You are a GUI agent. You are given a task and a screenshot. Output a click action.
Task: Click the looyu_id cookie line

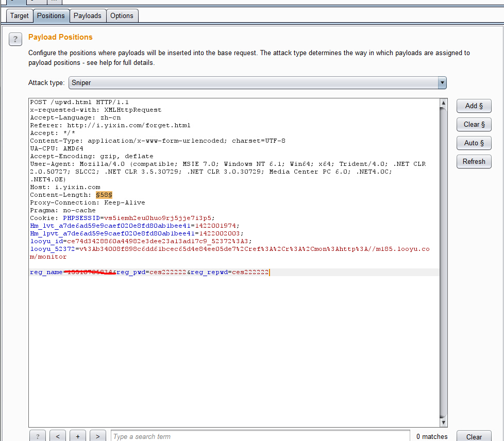[x=141, y=241]
